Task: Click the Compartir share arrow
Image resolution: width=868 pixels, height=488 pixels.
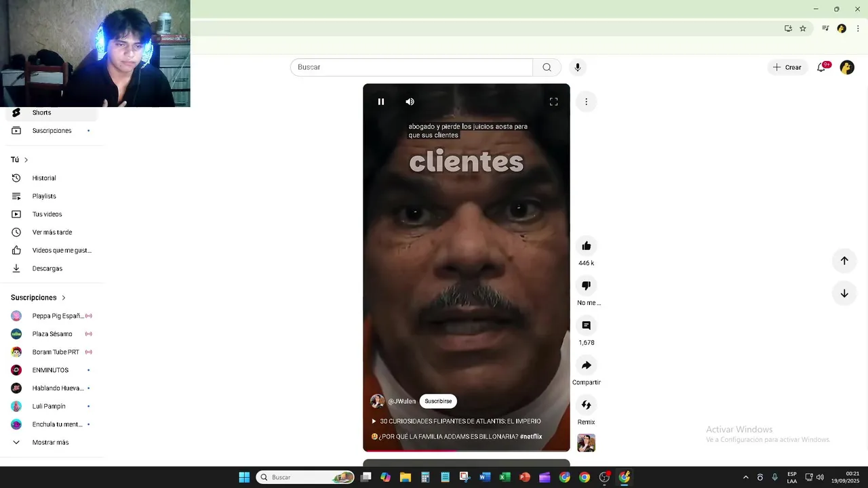Action: pyautogui.click(x=587, y=365)
